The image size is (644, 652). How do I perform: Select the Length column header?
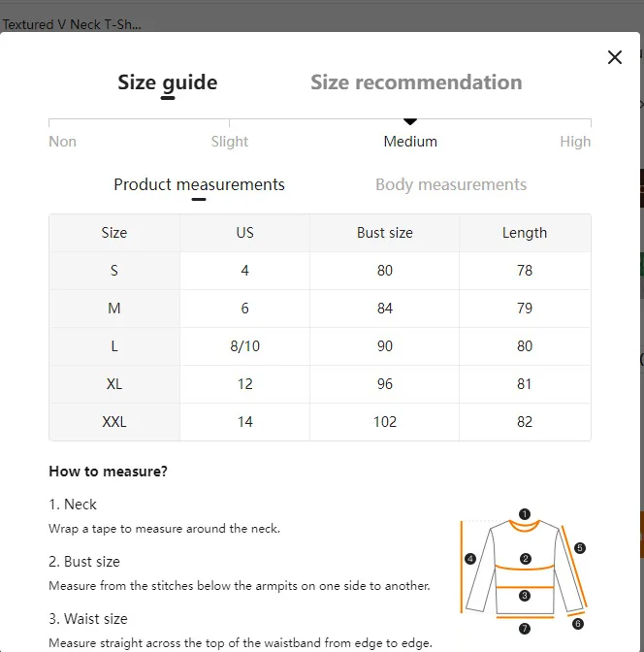point(525,233)
